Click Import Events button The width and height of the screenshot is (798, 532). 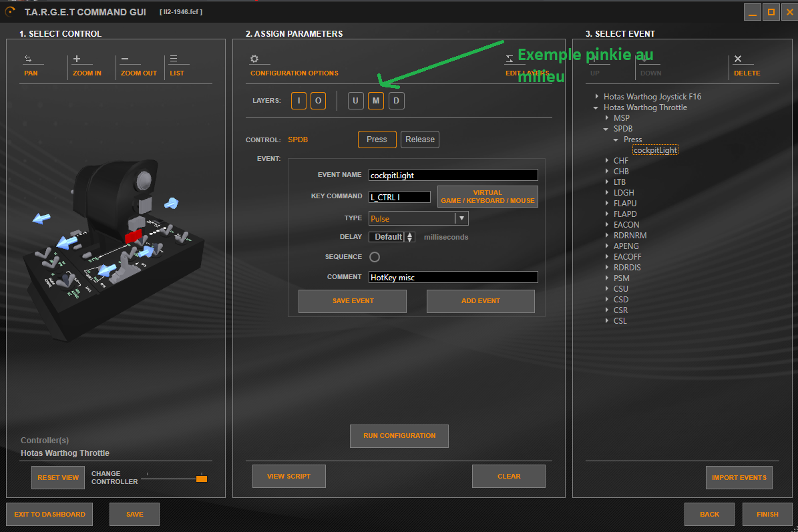pyautogui.click(x=739, y=477)
